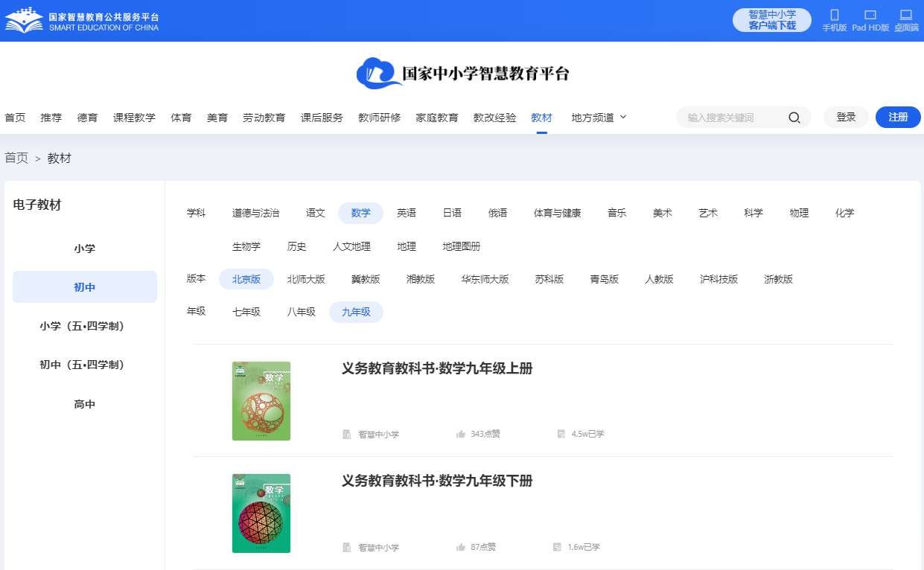924x570 pixels.
Task: Open the 教师研修 nav tab
Action: tap(380, 118)
